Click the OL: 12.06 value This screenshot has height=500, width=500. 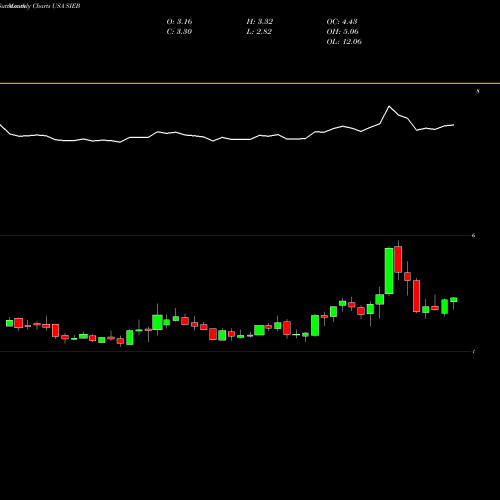point(344,42)
